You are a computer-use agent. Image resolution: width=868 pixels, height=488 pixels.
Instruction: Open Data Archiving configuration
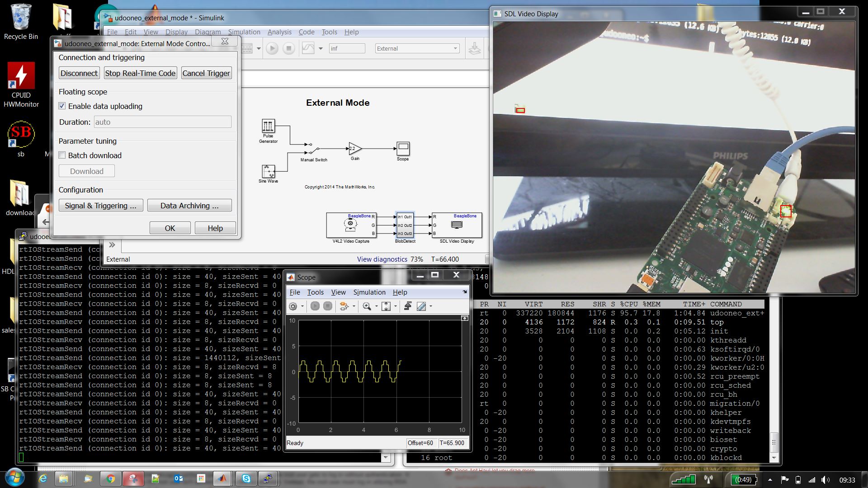[x=189, y=206]
